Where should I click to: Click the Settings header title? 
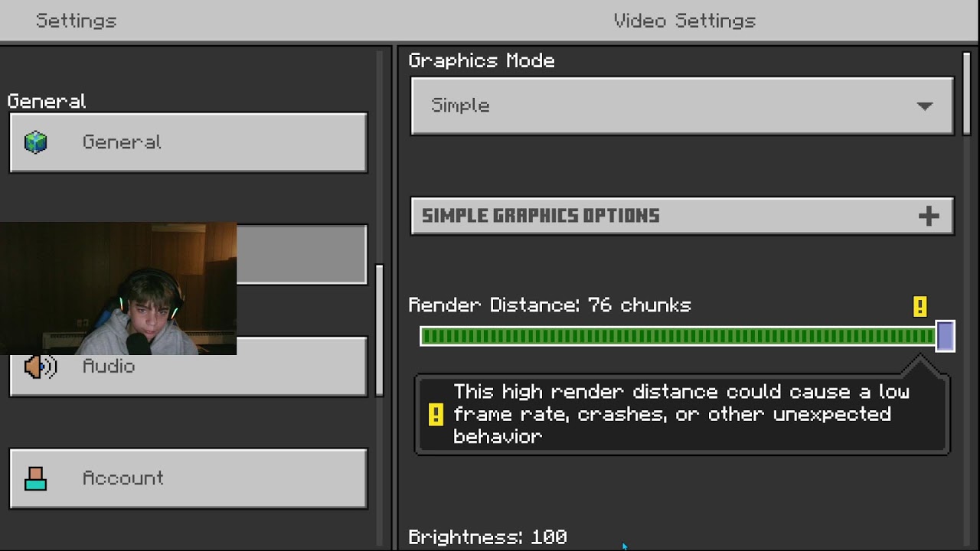(x=77, y=21)
